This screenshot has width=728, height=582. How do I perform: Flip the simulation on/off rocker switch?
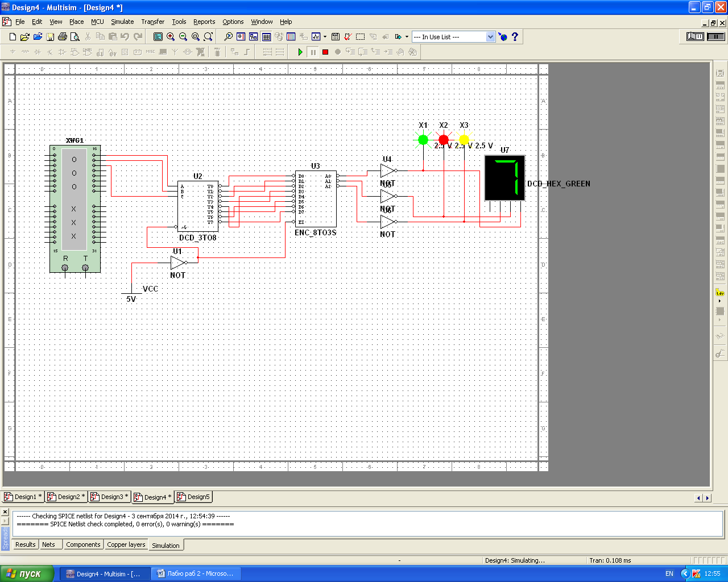pyautogui.click(x=695, y=36)
